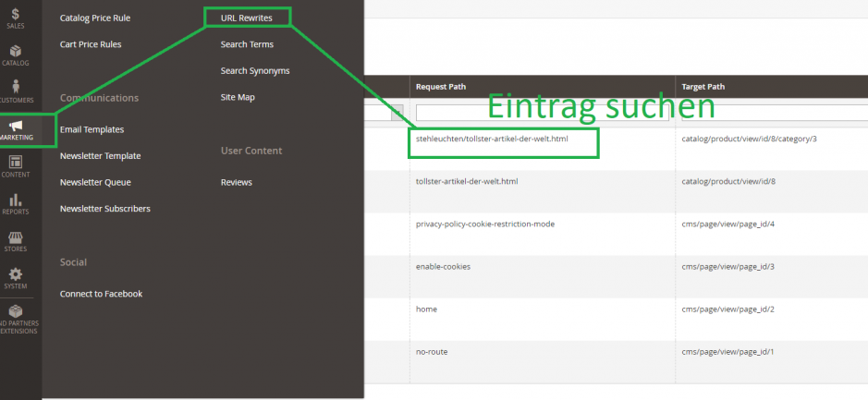The image size is (868, 400).
Task: Click target path cms/page/view/page_id/2
Action: (727, 309)
